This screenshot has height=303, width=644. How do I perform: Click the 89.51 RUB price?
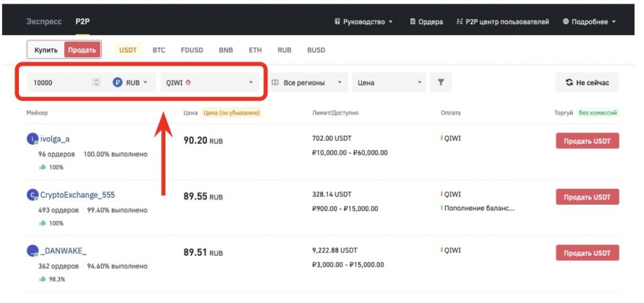point(203,253)
